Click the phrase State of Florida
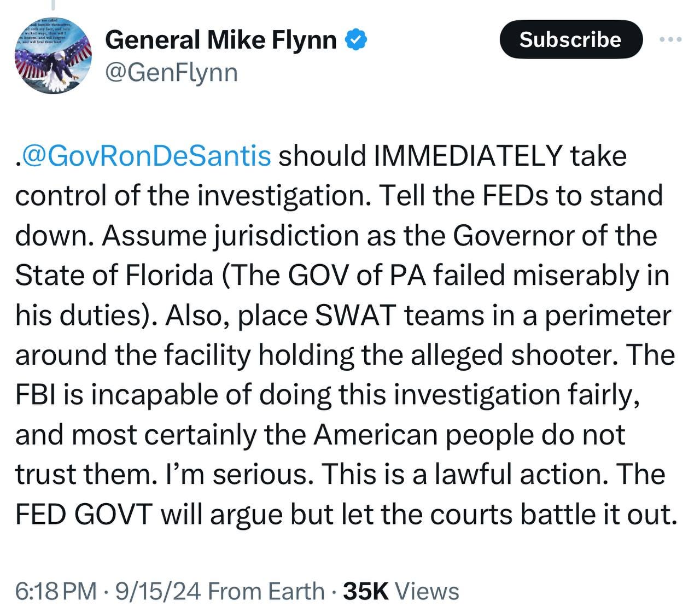Screen dimensions: 700x613 coord(114,276)
